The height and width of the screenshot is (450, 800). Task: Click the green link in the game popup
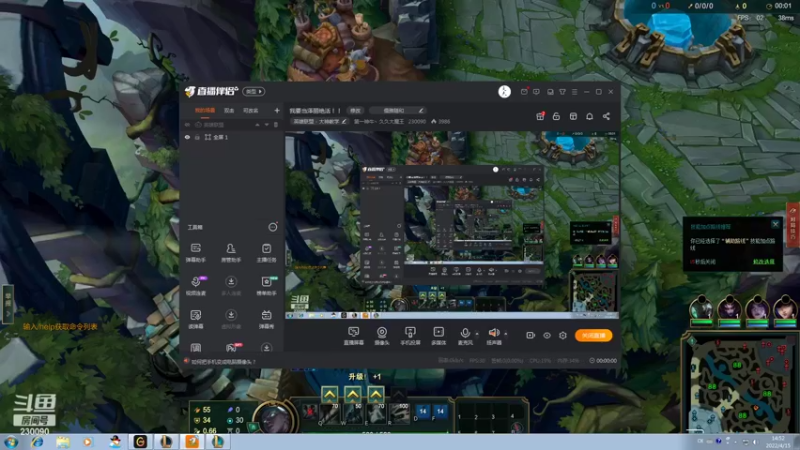pyautogui.click(x=763, y=262)
